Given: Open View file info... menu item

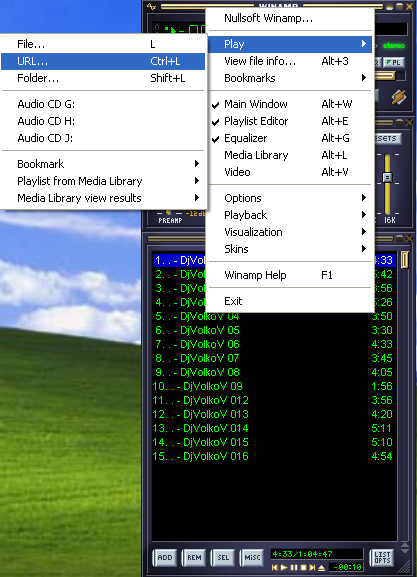Looking at the screenshot, I should coord(290,61).
